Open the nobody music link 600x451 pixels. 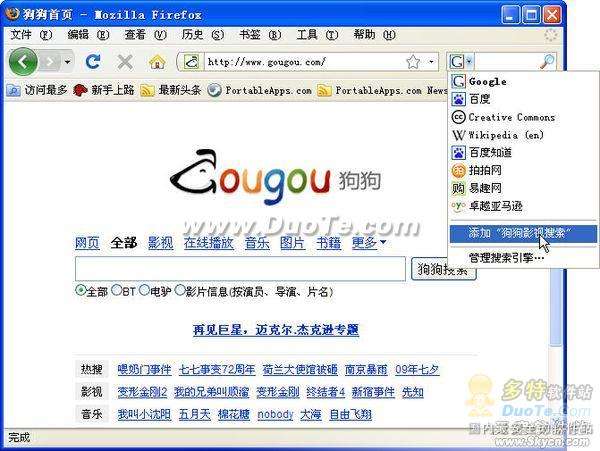pyautogui.click(x=276, y=414)
